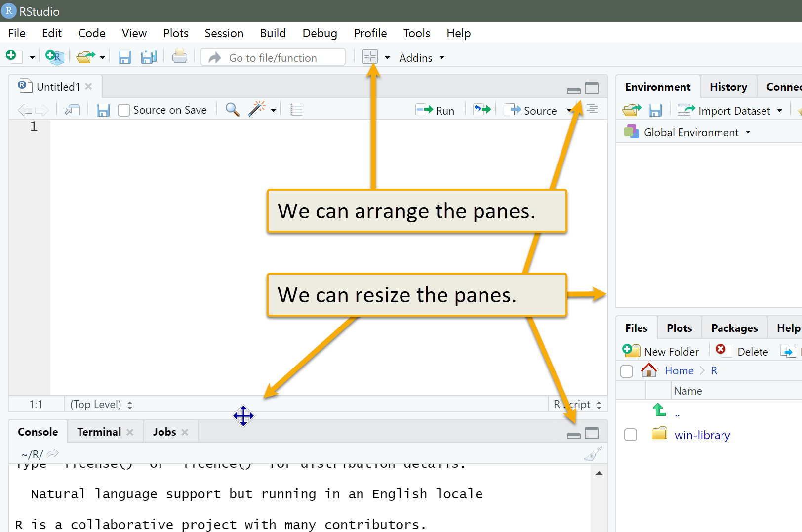This screenshot has height=532, width=802.
Task: Focus the Go to file/function field
Action: click(273, 57)
